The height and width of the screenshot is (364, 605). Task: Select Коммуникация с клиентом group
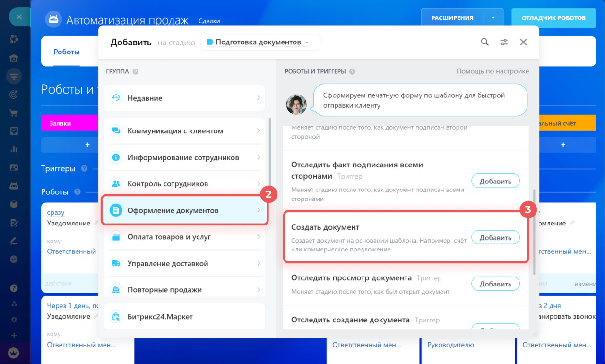pyautogui.click(x=184, y=131)
